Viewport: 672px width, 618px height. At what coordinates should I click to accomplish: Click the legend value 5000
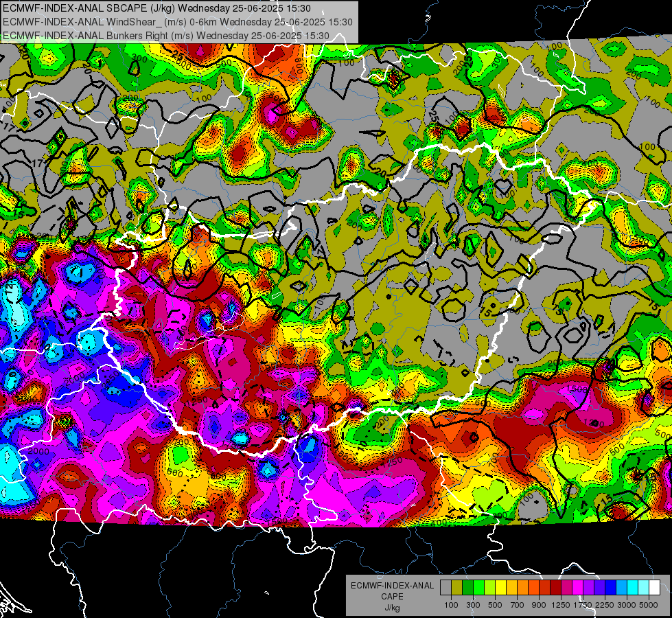(x=649, y=605)
